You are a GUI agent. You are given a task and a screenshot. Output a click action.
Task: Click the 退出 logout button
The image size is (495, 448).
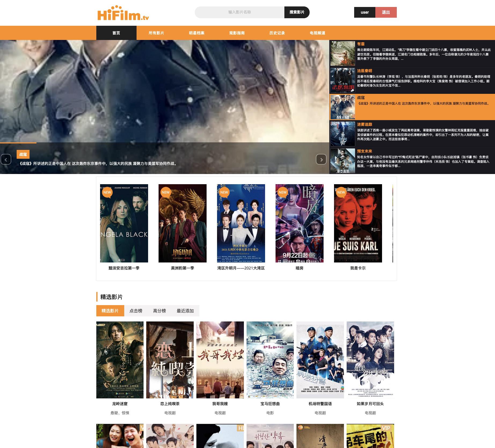coord(386,12)
